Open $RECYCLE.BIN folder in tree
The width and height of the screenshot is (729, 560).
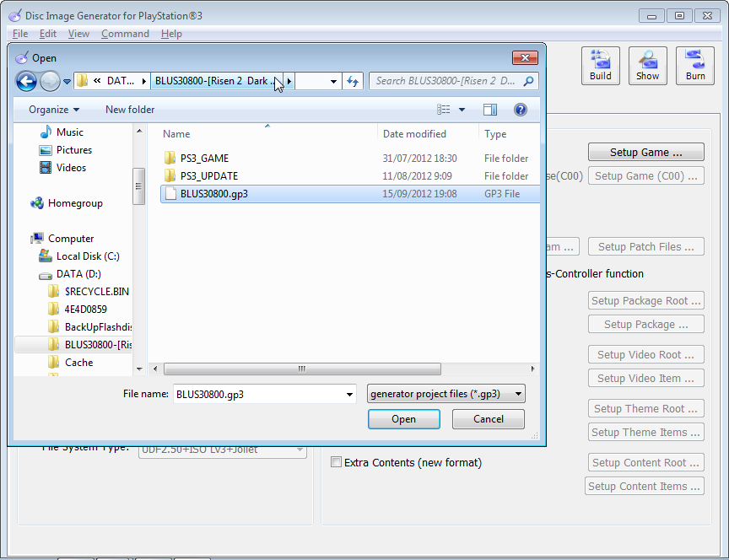89,292
